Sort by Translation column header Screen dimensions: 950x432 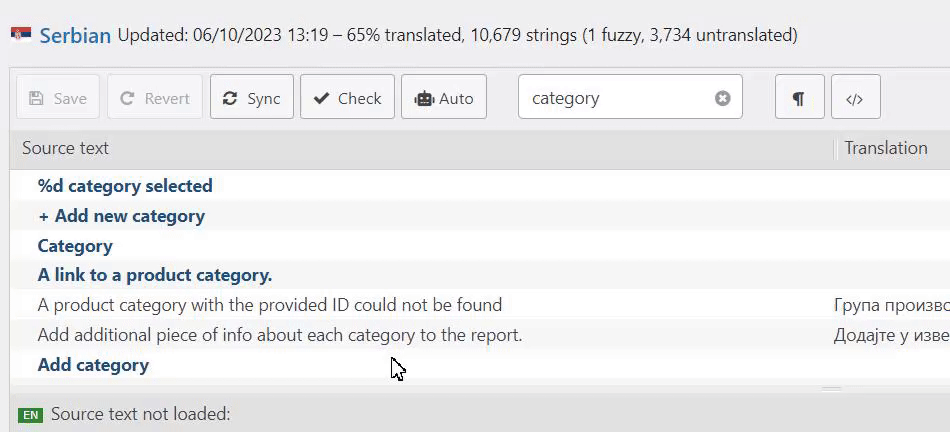click(x=886, y=148)
